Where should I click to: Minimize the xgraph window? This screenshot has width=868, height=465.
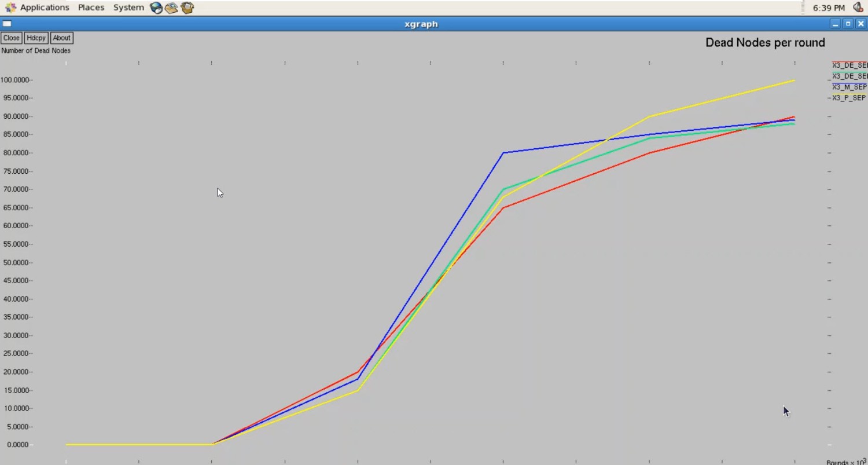click(835, 24)
